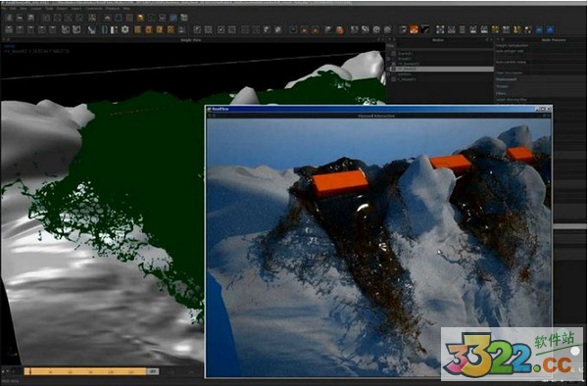Image resolution: width=588 pixels, height=386 pixels.
Task: Expand the Displacement section in Node Params
Action: coord(507,79)
